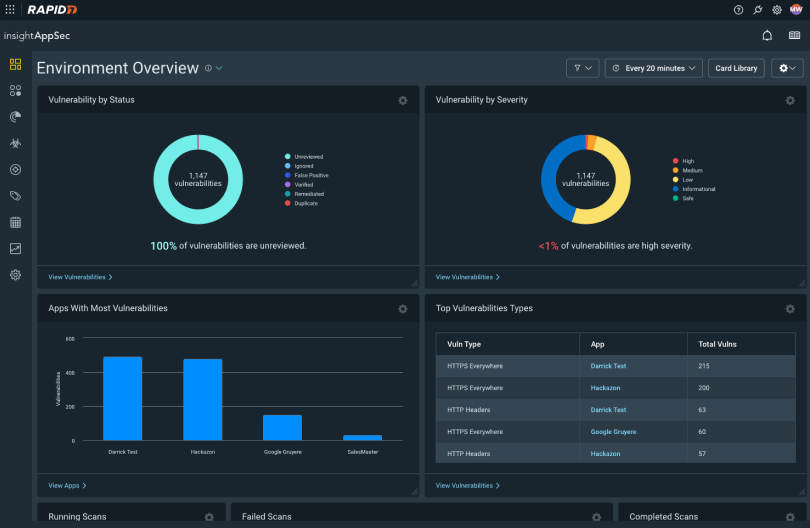Open Completed Scans card gear
The height and width of the screenshot is (528, 810).
[790, 517]
